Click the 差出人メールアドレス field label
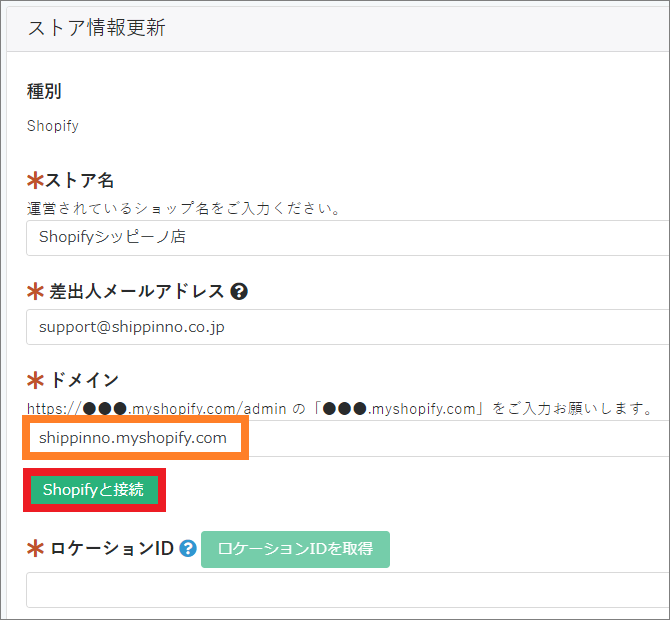 pyautogui.click(x=136, y=291)
